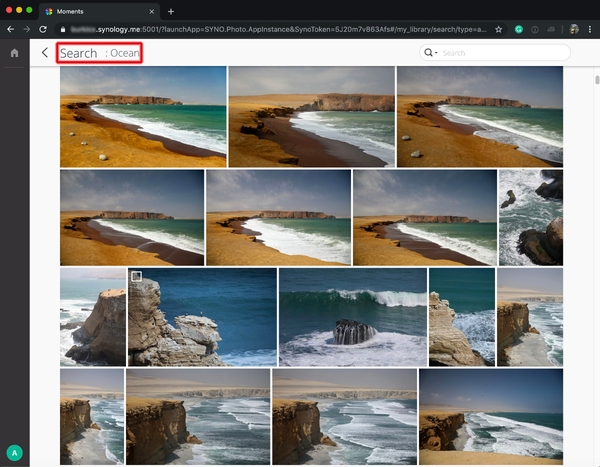The height and width of the screenshot is (467, 600).
Task: Open a new browser tab
Action: tap(171, 11)
